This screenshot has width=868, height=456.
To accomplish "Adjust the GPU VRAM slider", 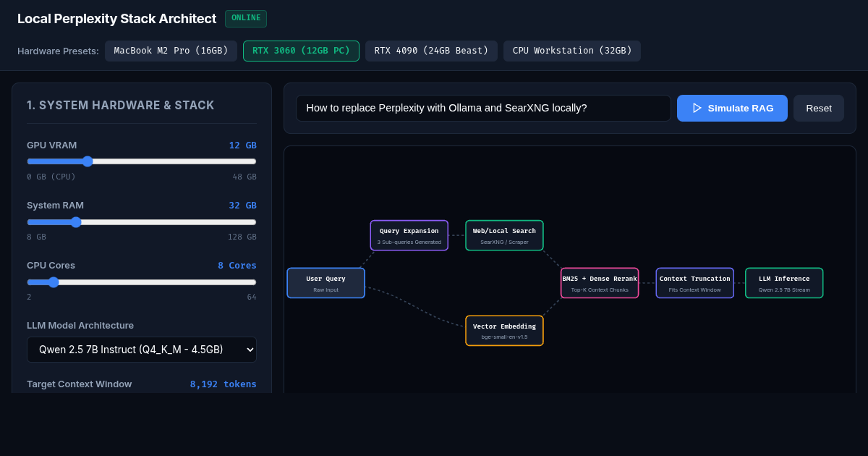I will tap(142, 161).
